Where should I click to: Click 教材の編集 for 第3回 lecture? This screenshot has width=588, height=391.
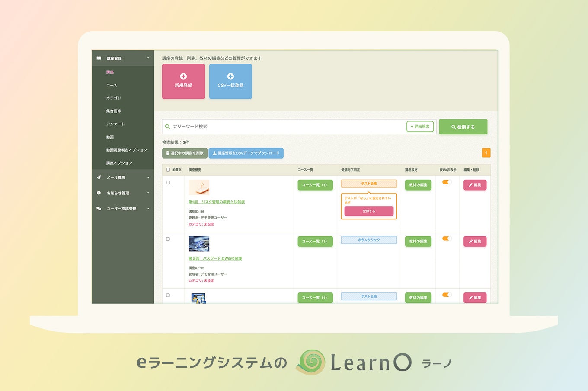[418, 185]
